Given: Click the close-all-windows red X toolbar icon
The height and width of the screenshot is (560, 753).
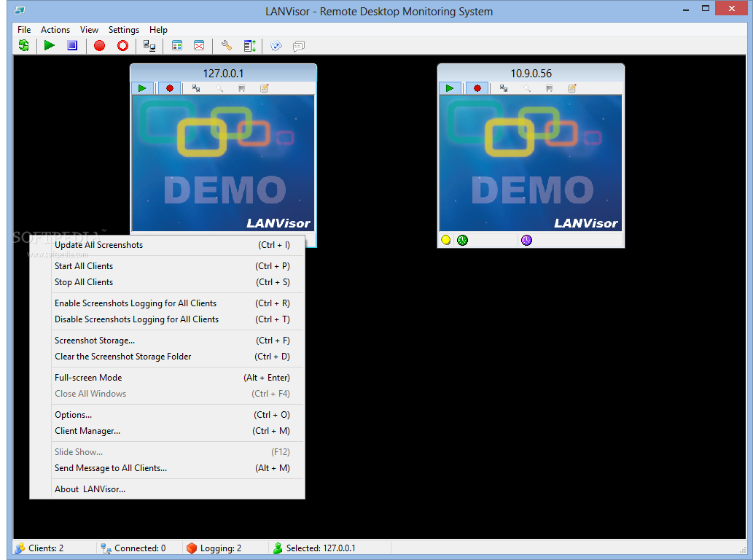Looking at the screenshot, I should click(x=199, y=46).
